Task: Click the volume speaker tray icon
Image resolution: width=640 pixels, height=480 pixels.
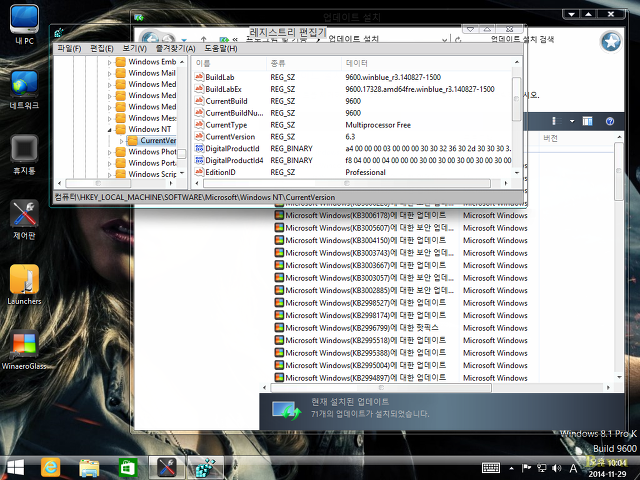Action: (x=556, y=468)
